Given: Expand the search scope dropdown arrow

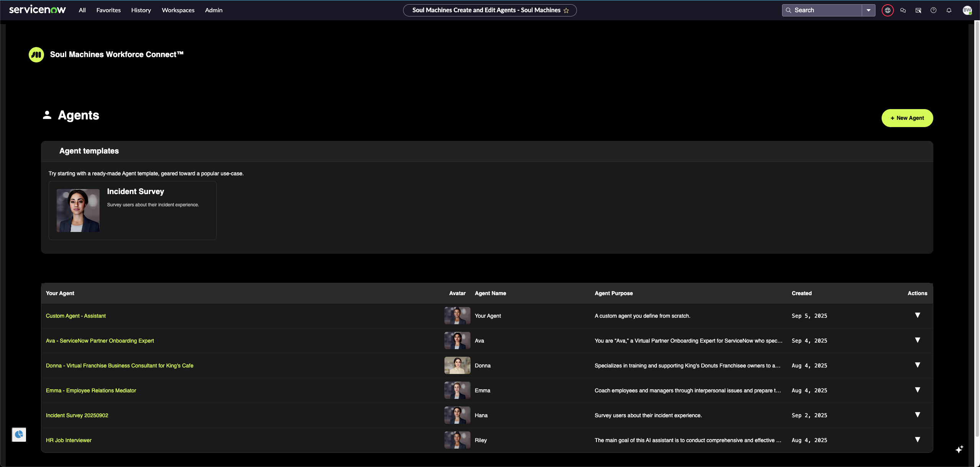Looking at the screenshot, I should tap(868, 10).
